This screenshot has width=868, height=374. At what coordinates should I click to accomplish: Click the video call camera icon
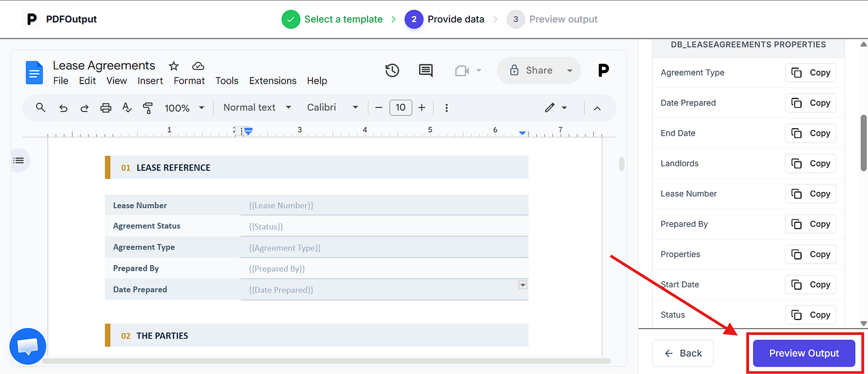tap(462, 71)
